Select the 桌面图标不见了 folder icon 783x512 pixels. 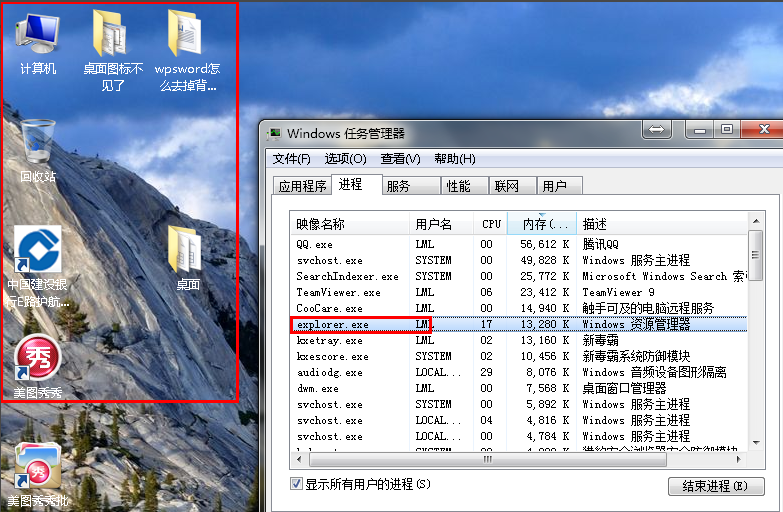pyautogui.click(x=113, y=50)
